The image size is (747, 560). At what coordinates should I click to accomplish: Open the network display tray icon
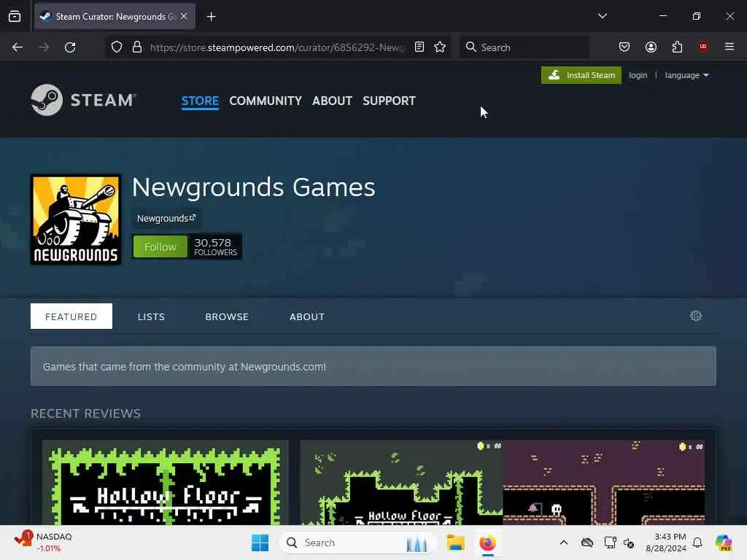pyautogui.click(x=609, y=542)
